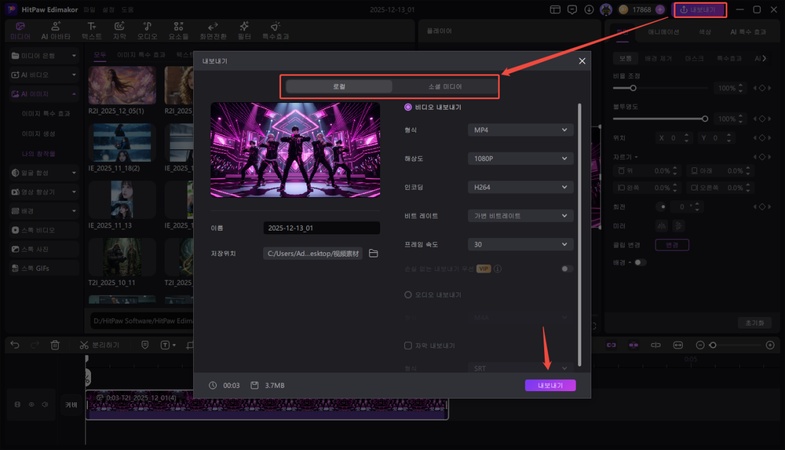Select the local export tab
The width and height of the screenshot is (785, 450).
point(339,87)
